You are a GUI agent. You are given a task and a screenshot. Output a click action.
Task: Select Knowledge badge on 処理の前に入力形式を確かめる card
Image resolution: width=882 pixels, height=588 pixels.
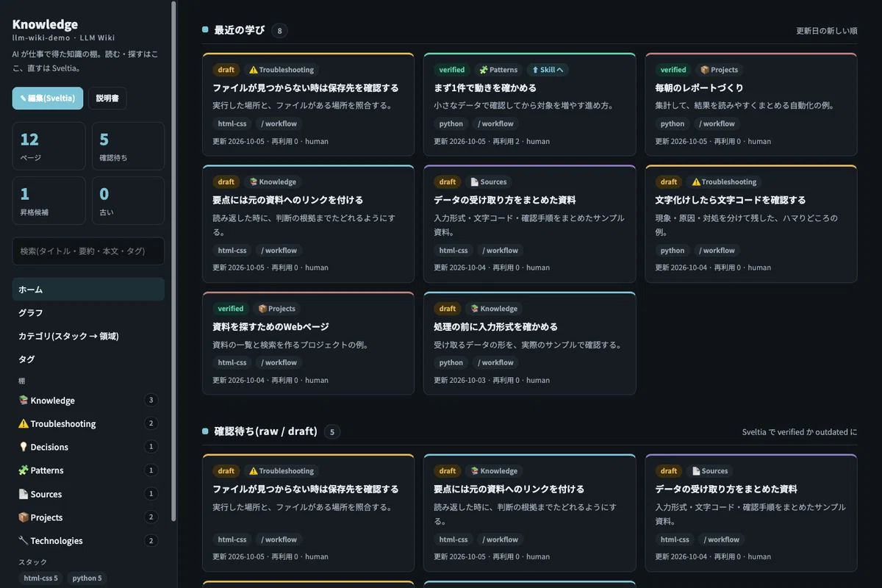coord(494,309)
